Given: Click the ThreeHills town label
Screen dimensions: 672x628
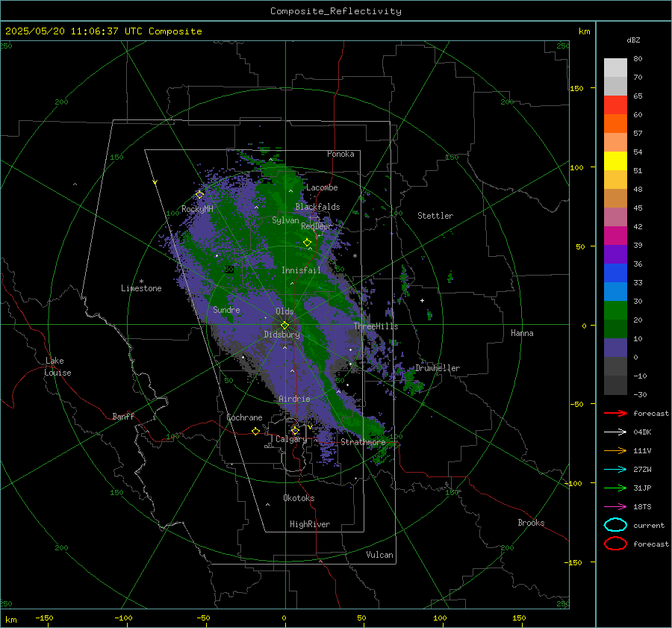Looking at the screenshot, I should click(376, 326).
